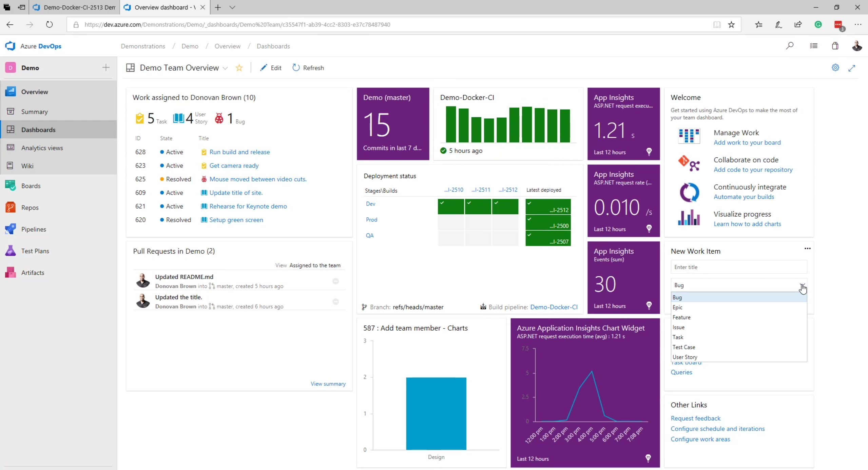This screenshot has height=470, width=868.
Task: Open the Demo (master) commits tile
Action: [393, 124]
